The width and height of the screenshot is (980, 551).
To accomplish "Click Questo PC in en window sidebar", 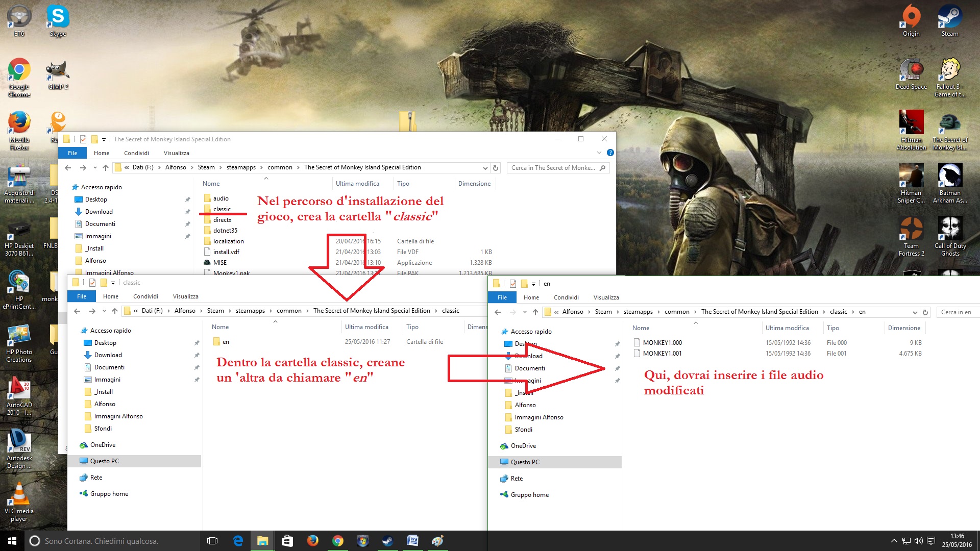I will (525, 462).
